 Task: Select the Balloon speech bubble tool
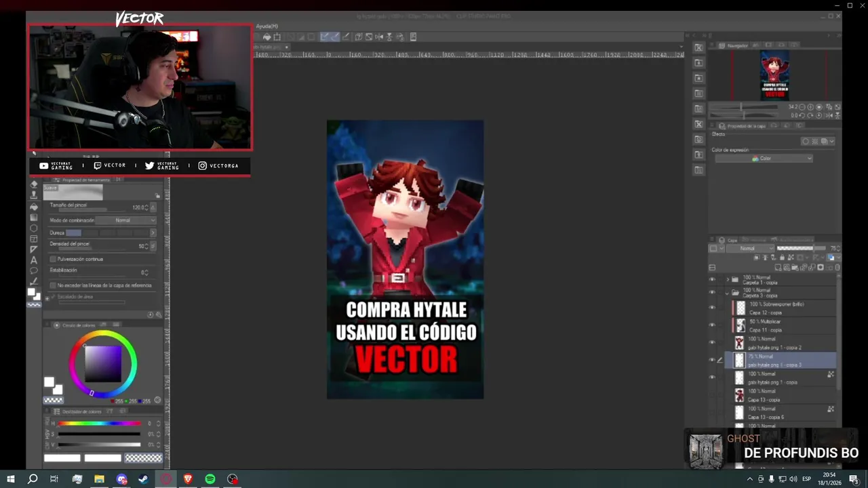pos(34,270)
